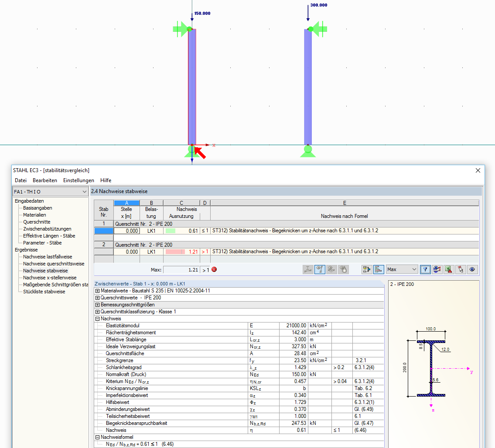Click the eye icon at the toolbar's right end
Image resolution: width=495 pixels, height=448 pixels.
(472, 269)
